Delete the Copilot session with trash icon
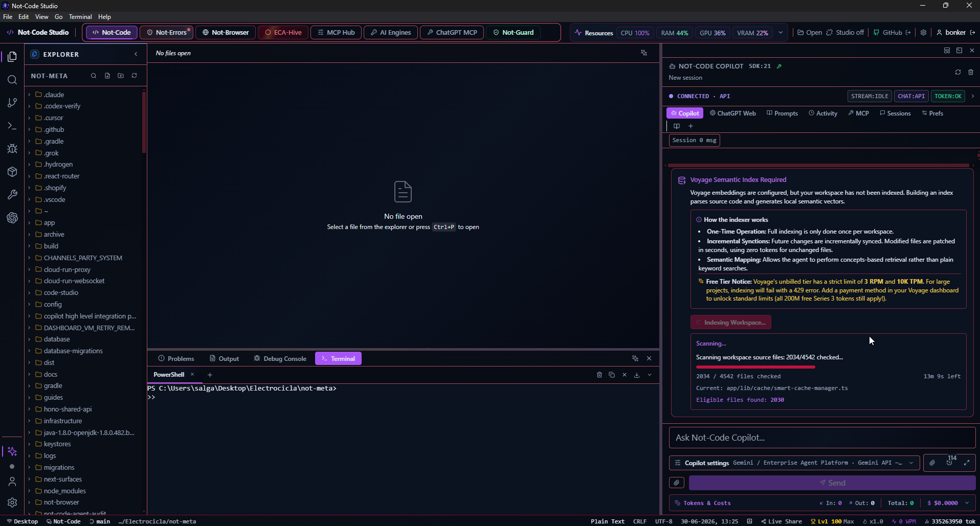 pyautogui.click(x=971, y=72)
